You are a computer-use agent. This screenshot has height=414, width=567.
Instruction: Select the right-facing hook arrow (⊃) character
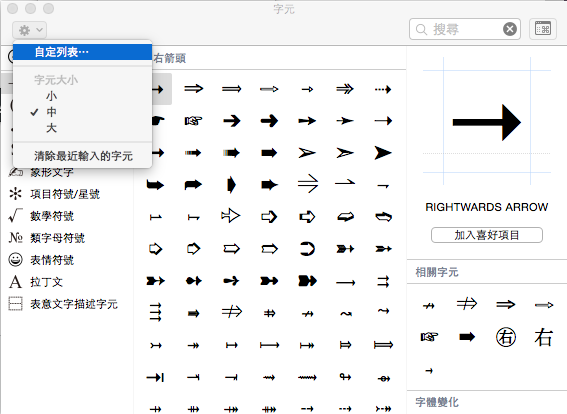tap(307, 249)
